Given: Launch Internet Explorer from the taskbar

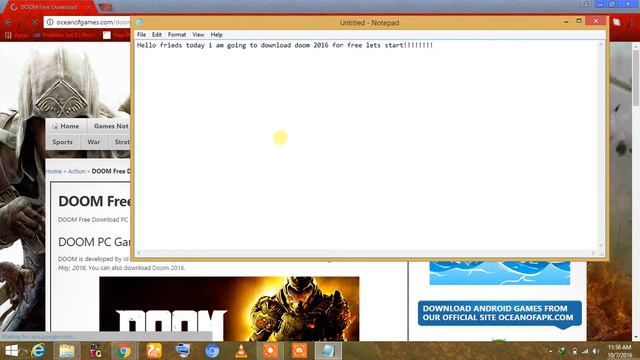Looking at the screenshot, I should click(x=38, y=351).
